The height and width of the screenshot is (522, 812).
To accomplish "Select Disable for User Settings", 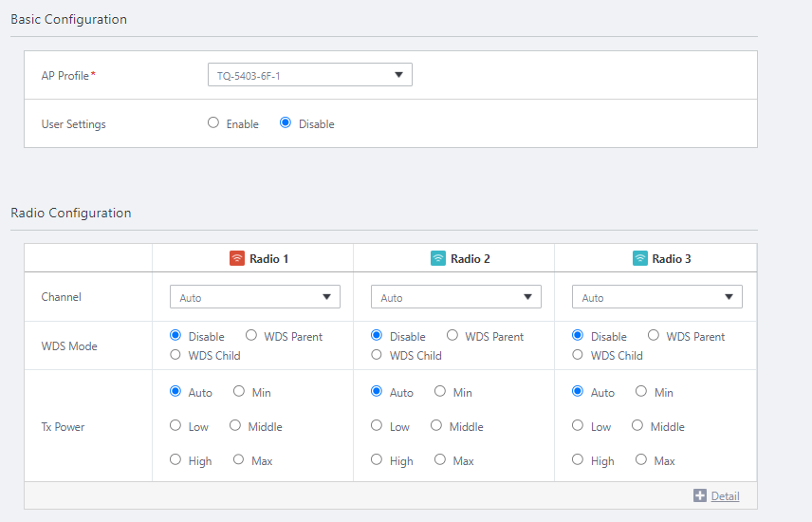I will (x=286, y=123).
